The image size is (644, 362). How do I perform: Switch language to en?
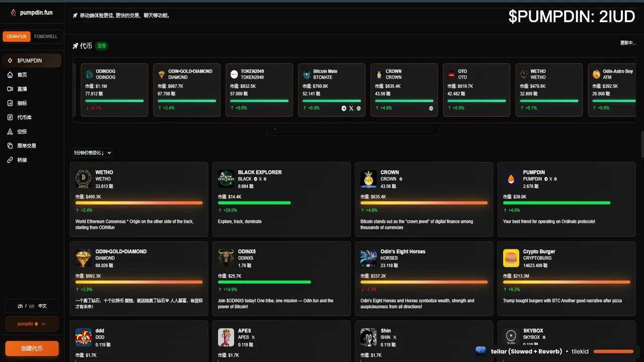pos(32,306)
